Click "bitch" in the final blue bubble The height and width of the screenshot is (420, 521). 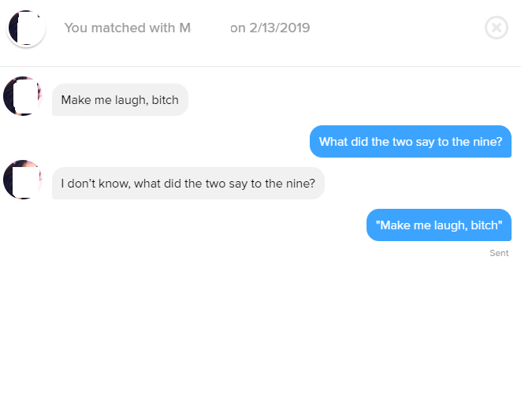click(x=486, y=225)
